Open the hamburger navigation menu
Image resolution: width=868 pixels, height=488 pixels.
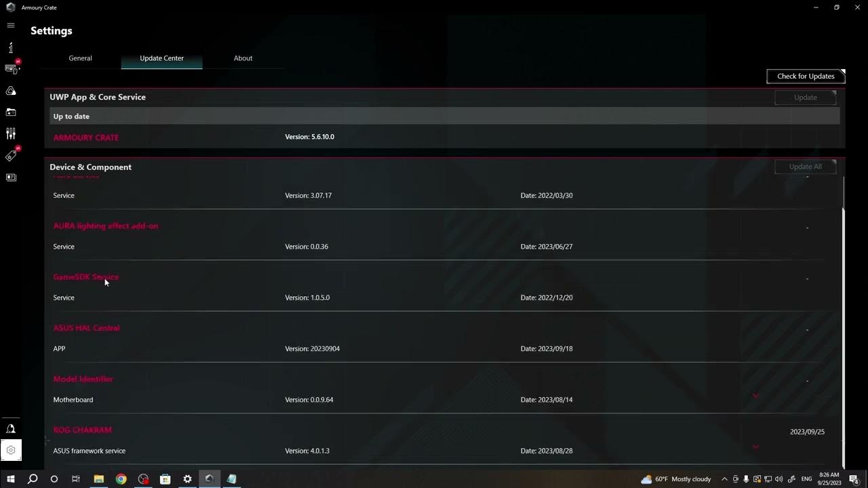click(10, 25)
